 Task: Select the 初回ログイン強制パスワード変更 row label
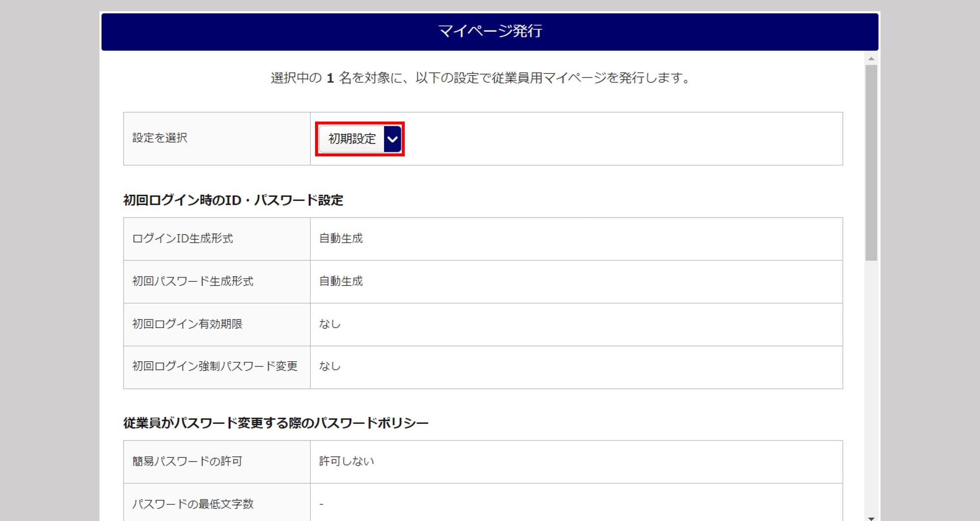click(215, 367)
